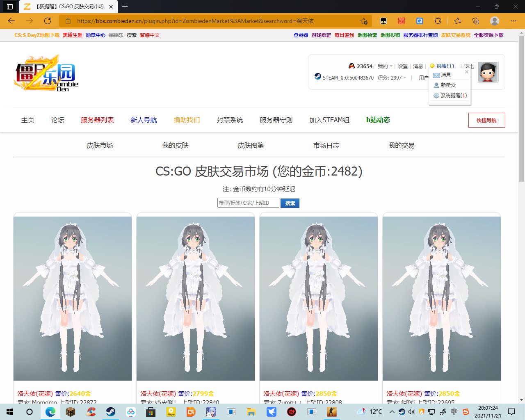Open the Windows notification center icon
The width and height of the screenshot is (525, 420).
click(x=511, y=412)
